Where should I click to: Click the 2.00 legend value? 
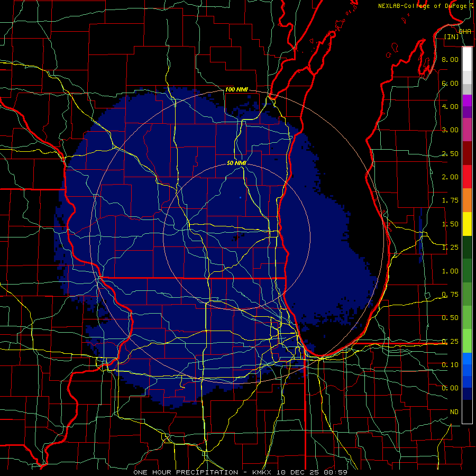point(450,177)
